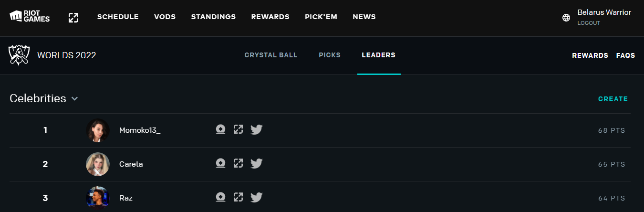Switch to the Picks tab
The height and width of the screenshot is (212, 644).
(x=330, y=55)
